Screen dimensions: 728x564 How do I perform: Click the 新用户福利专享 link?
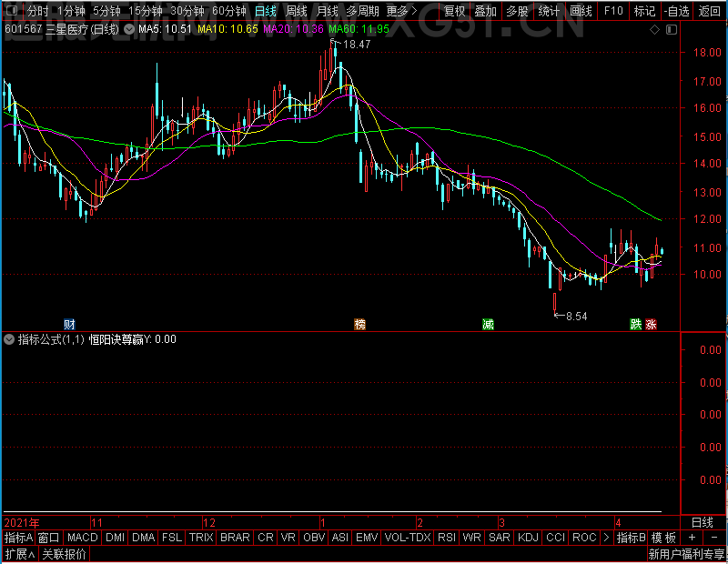click(686, 554)
